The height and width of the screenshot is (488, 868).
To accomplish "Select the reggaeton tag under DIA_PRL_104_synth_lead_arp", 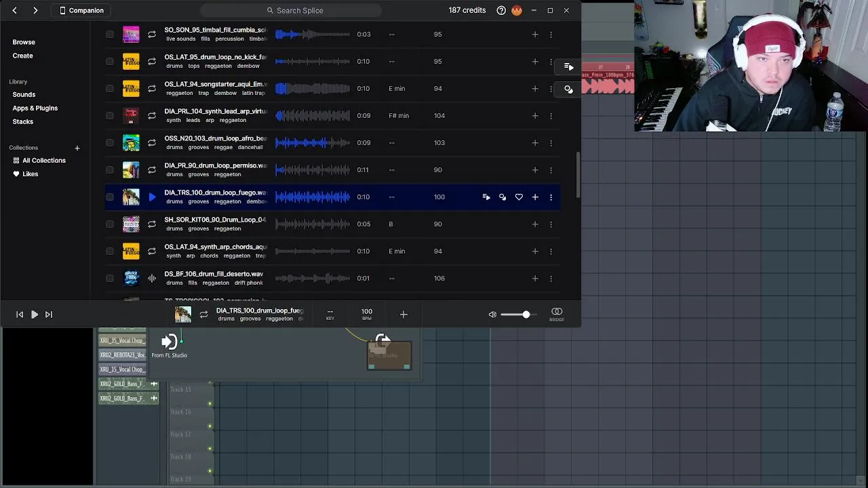I will click(x=233, y=120).
